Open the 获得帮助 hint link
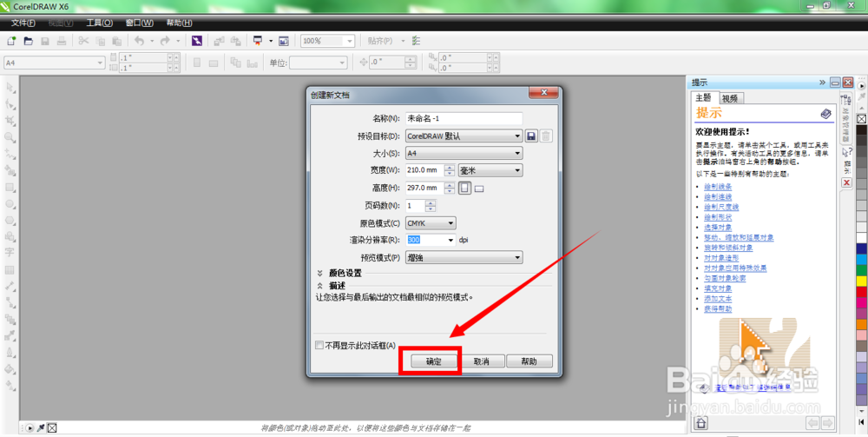The image size is (868, 437). pyautogui.click(x=718, y=309)
